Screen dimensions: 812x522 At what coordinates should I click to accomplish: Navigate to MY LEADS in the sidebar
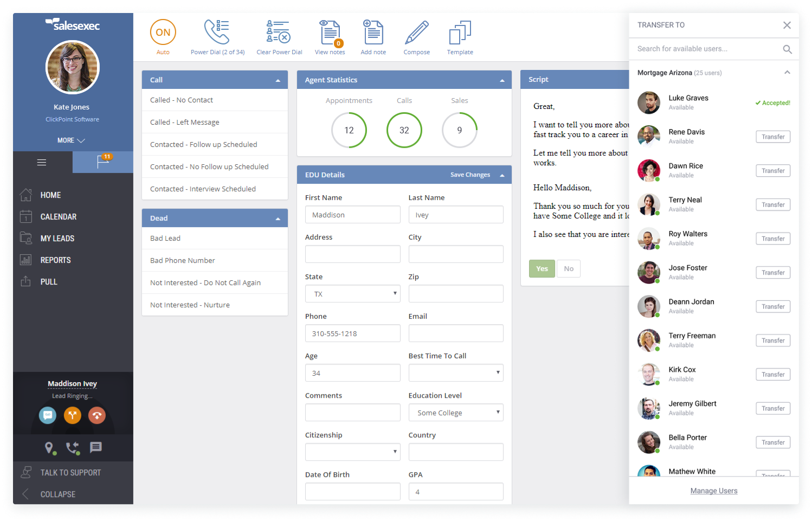(x=59, y=238)
